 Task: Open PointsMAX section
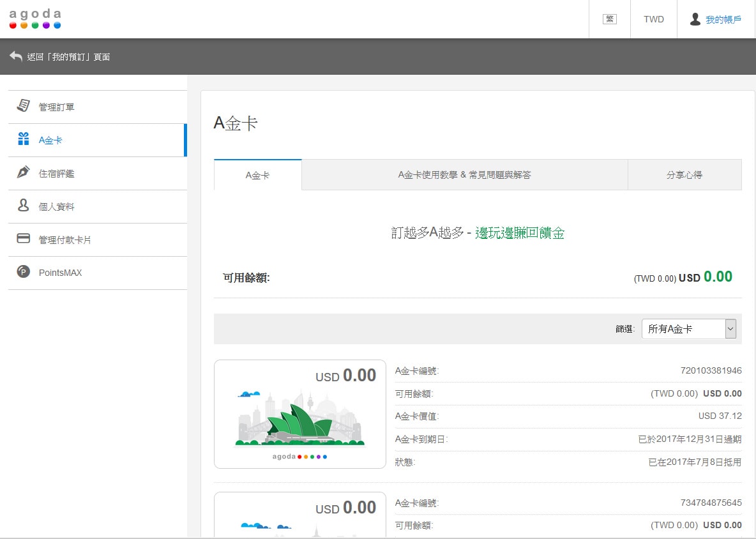coord(98,273)
